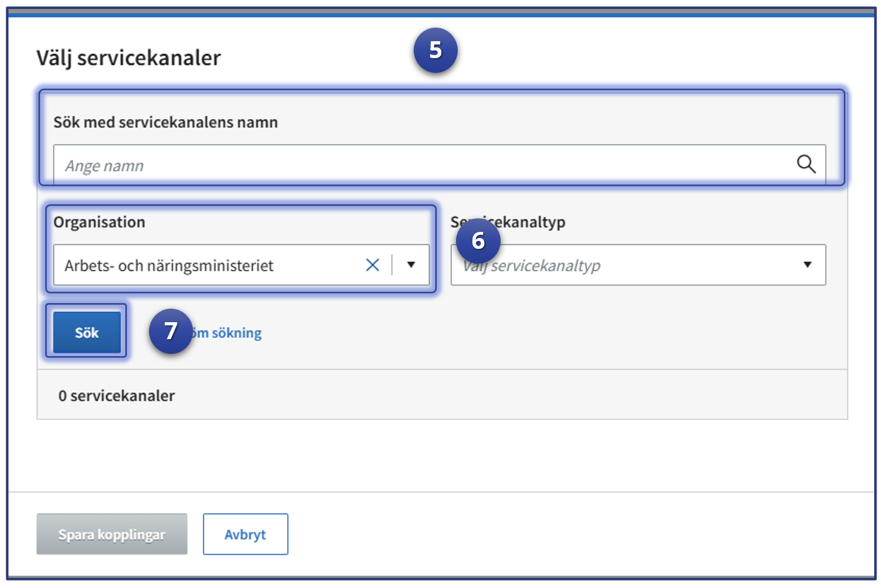Viewport: 881px width, 588px height.
Task: Click the magnifying glass search icon
Action: pos(805,164)
